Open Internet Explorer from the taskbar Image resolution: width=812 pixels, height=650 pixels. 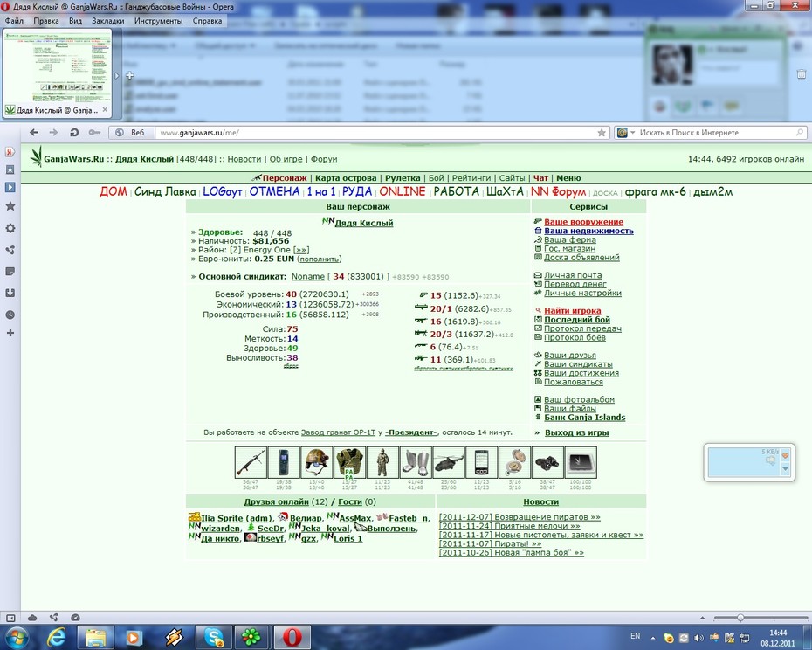point(56,637)
